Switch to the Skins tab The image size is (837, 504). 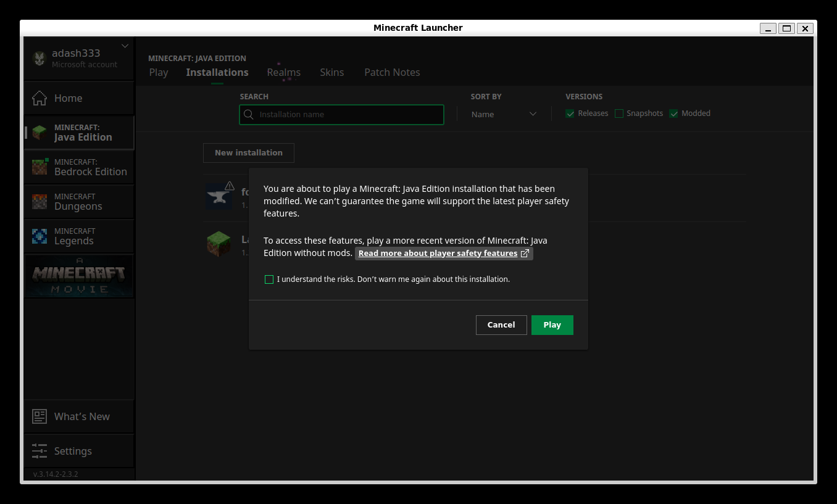pyautogui.click(x=332, y=72)
